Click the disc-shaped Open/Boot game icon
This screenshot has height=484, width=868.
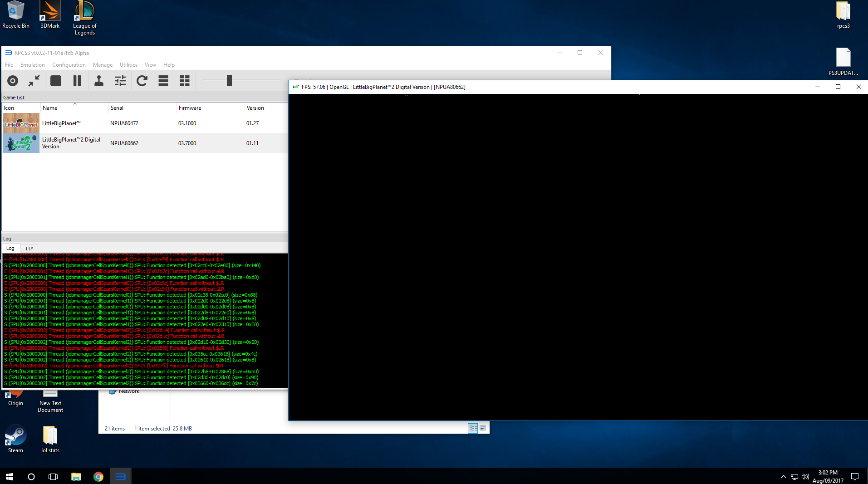13,81
